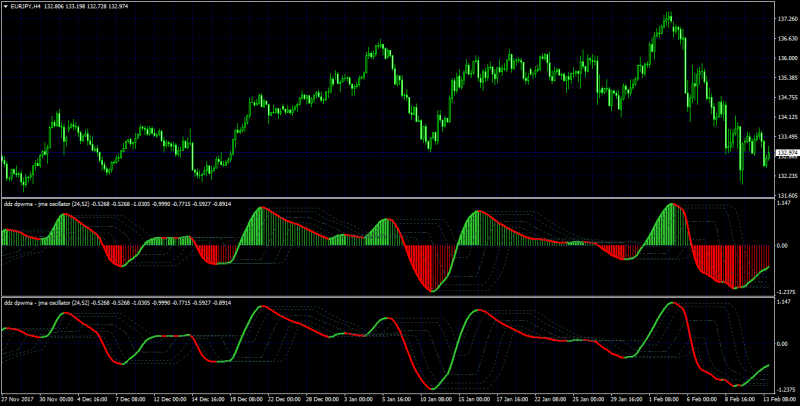Select the 17 Jan 16:00 time label
The image size is (800, 406).
512,400
